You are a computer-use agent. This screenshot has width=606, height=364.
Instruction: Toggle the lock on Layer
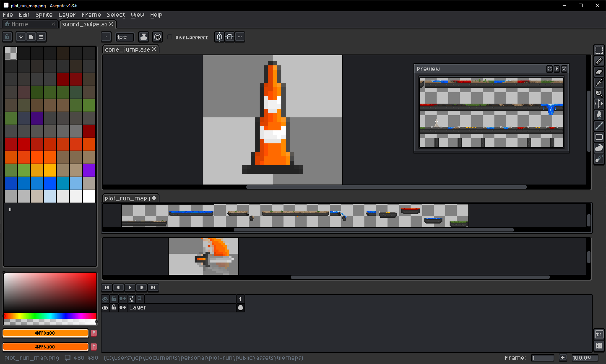click(114, 308)
